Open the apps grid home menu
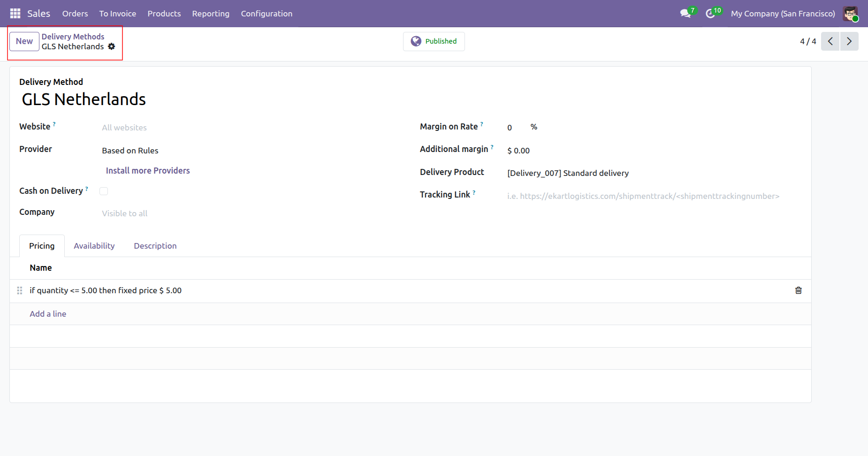 15,14
